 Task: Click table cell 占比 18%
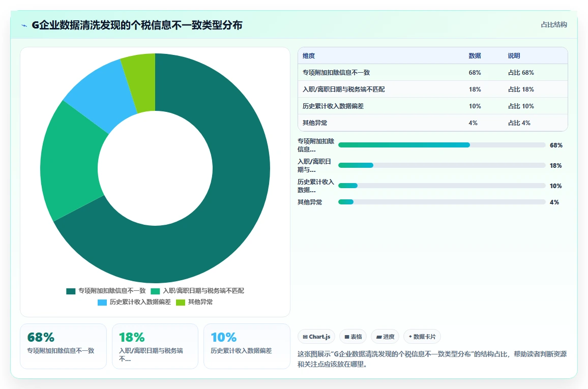tap(521, 89)
